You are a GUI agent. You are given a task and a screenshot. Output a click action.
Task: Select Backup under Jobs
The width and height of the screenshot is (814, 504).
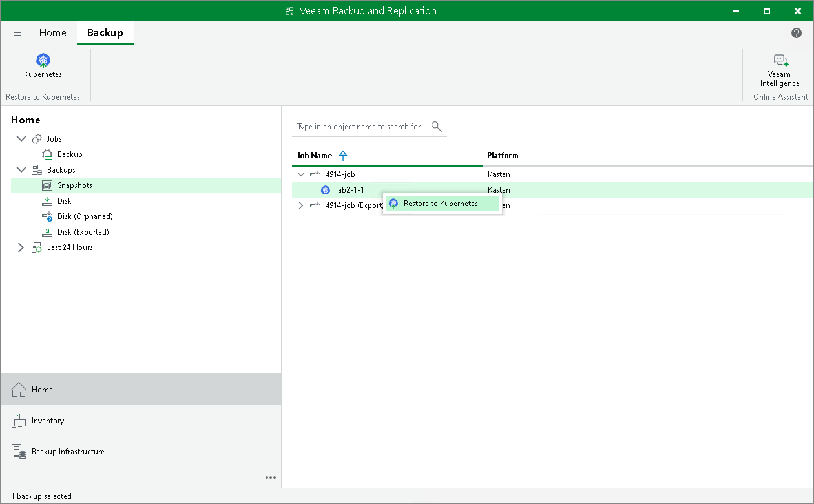[70, 154]
